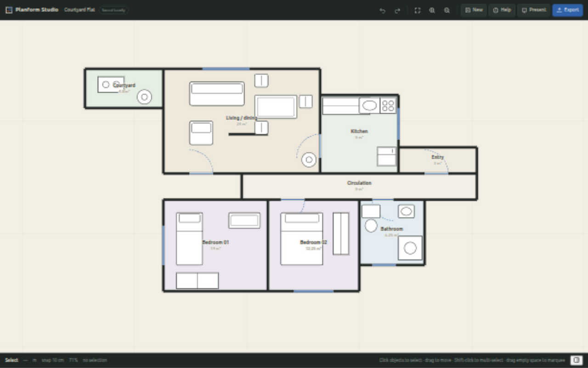The height and width of the screenshot is (368, 588).
Task: Click the 71% zoom level in status bar
Action: coord(73,360)
